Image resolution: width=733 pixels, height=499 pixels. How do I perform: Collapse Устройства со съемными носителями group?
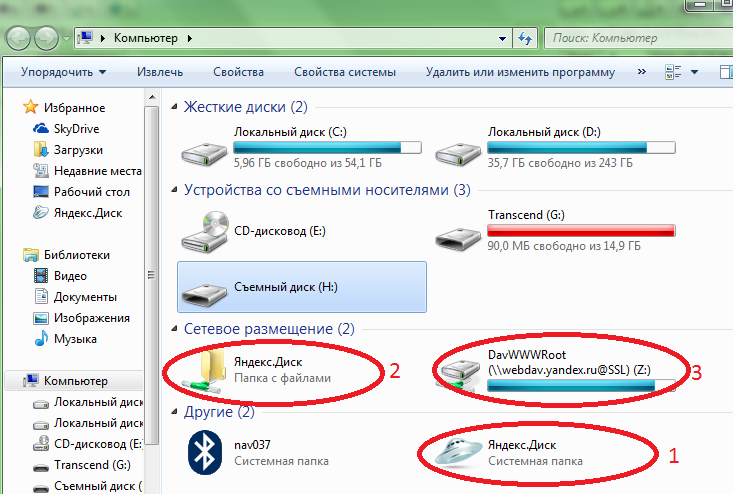tap(174, 190)
